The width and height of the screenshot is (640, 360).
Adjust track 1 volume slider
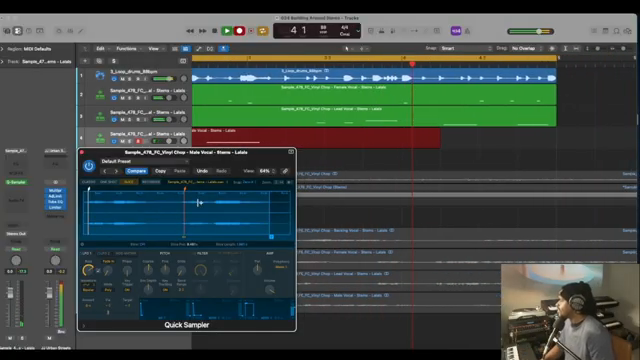[x=163, y=79]
